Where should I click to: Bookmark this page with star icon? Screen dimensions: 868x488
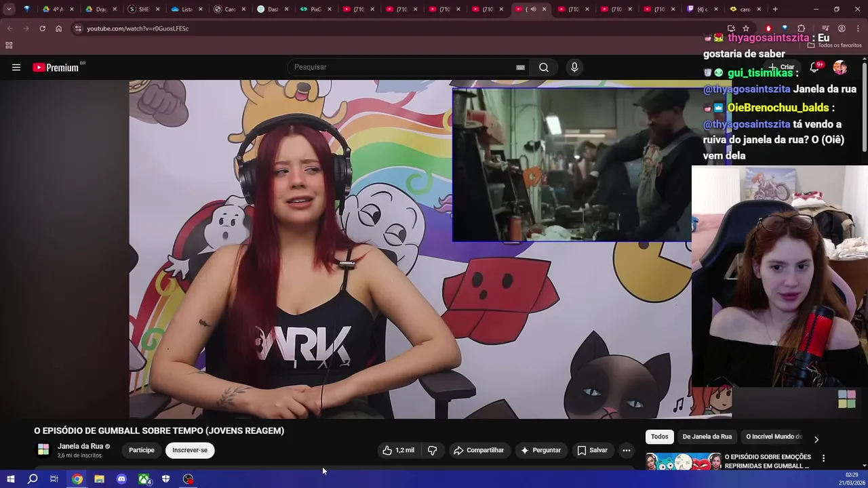click(x=746, y=28)
